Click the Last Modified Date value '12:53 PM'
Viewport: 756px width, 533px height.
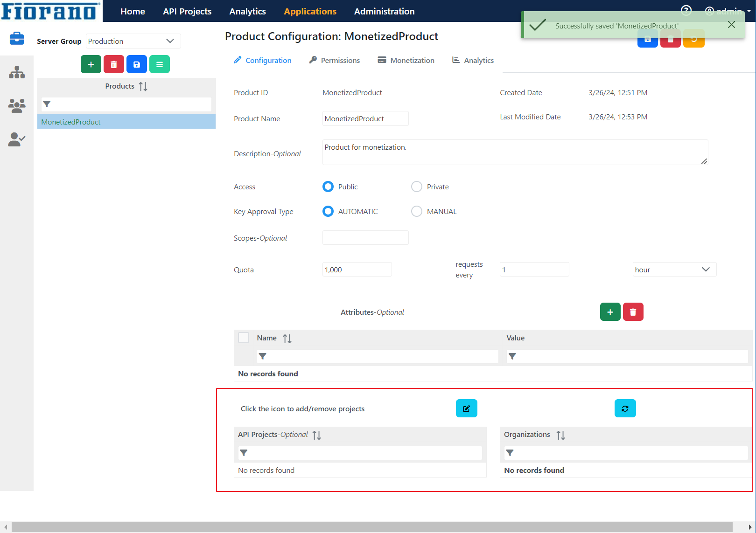(632, 117)
